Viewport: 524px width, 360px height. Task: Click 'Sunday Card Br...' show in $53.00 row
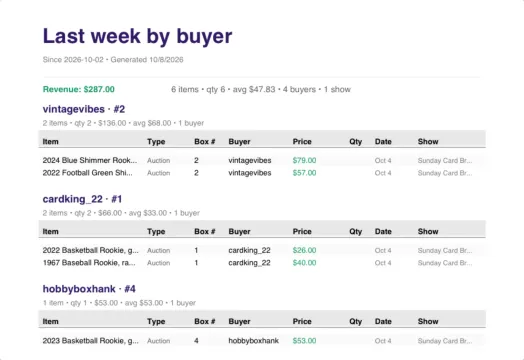pos(445,341)
